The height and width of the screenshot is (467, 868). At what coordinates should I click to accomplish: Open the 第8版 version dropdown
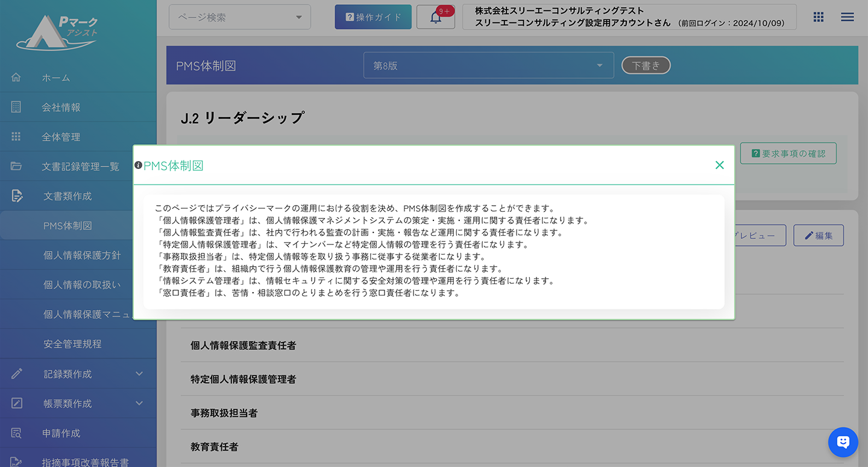pos(488,65)
